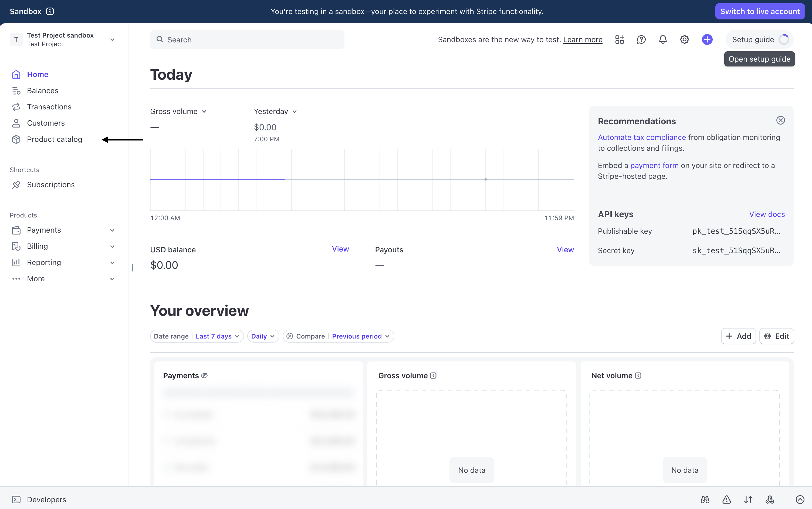Screen dimensions: 812x509
Task: Click the Sandbox info icon
Action: click(50, 11)
